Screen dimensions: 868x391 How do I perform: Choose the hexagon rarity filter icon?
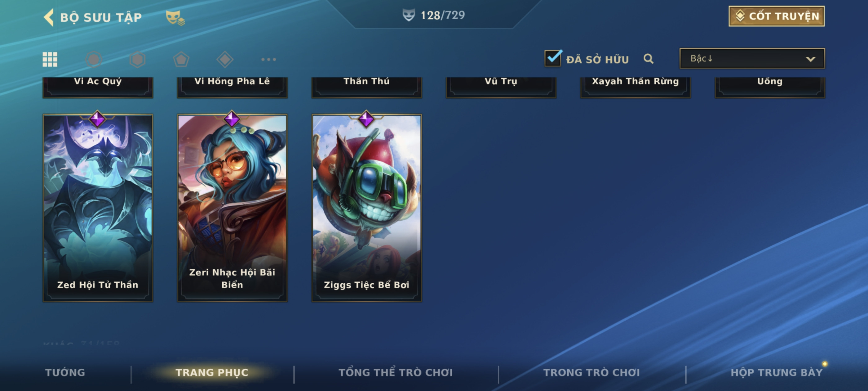point(137,59)
